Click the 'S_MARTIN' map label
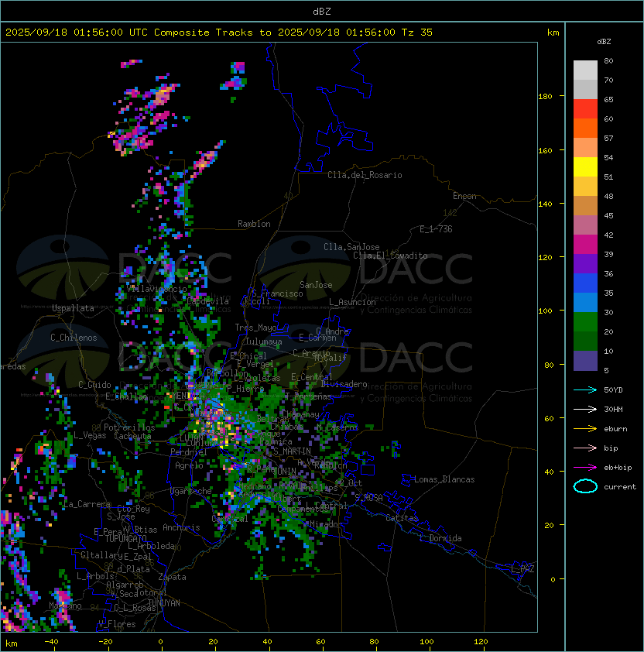 tap(292, 451)
